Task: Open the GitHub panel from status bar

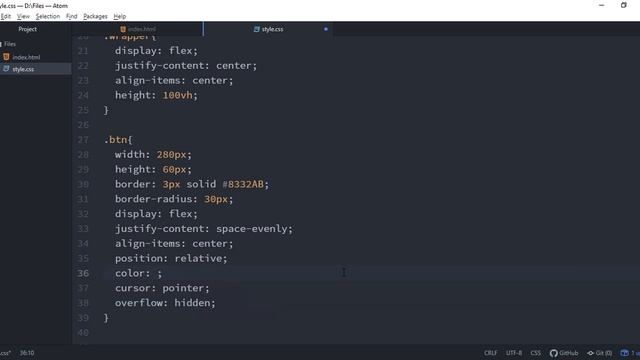Action: tap(564, 353)
